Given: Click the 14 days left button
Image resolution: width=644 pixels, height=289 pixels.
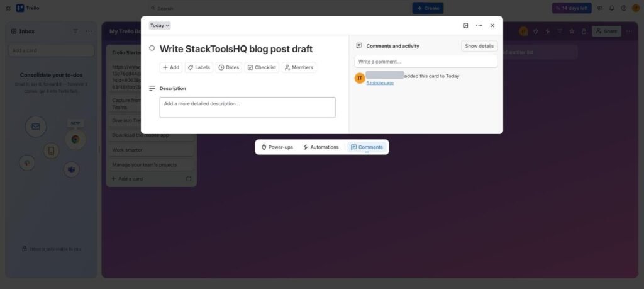Looking at the screenshot, I should [572, 8].
